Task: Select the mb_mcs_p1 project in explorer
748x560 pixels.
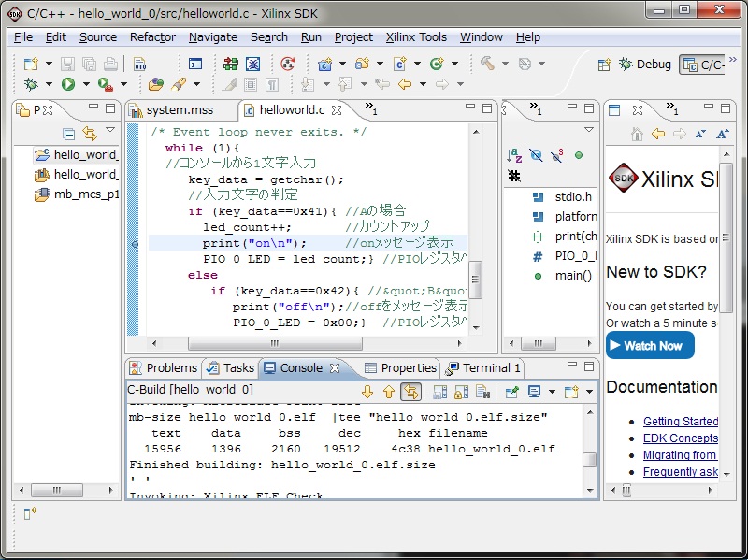Action: [77, 194]
